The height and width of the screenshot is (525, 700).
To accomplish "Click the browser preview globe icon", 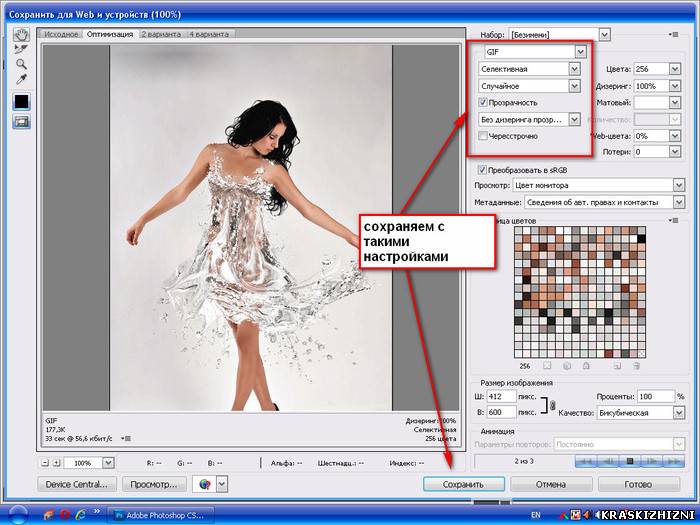I will pyautogui.click(x=204, y=484).
